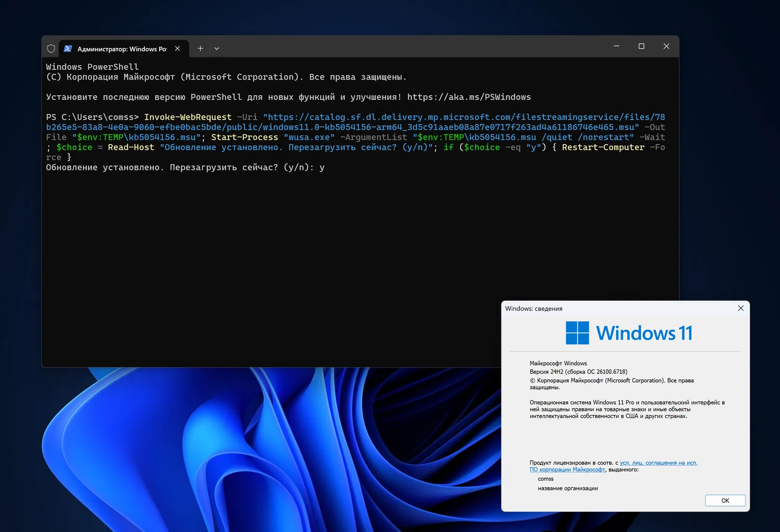Click the Start-Process command text
Screen dimensions: 780x532
[244, 137]
